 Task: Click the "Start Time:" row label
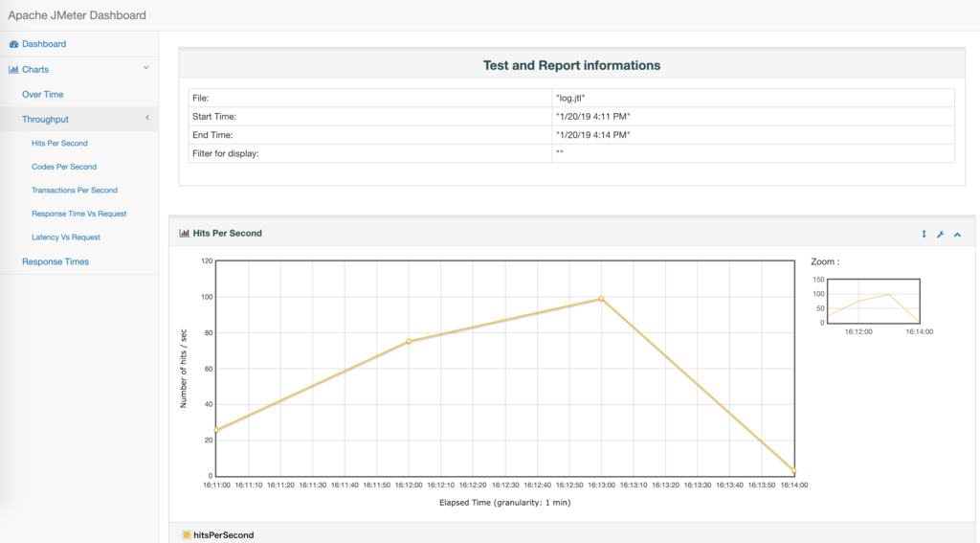[x=214, y=117]
